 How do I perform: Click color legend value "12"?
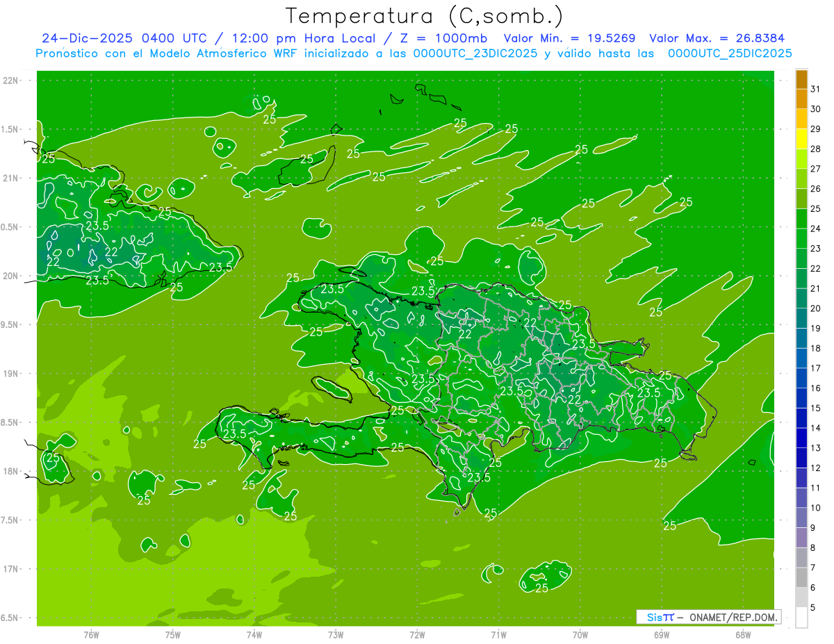click(x=815, y=468)
